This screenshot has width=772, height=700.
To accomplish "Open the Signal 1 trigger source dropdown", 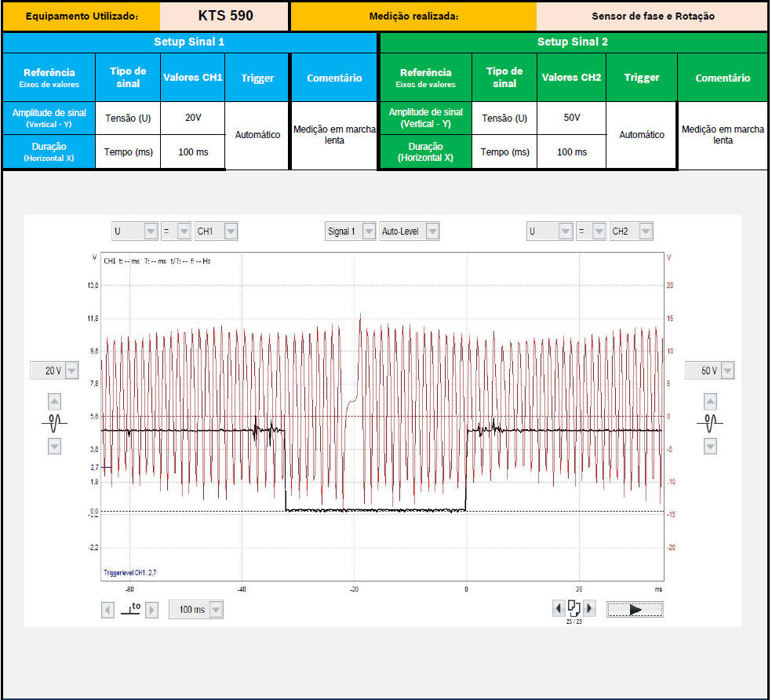I will (369, 232).
